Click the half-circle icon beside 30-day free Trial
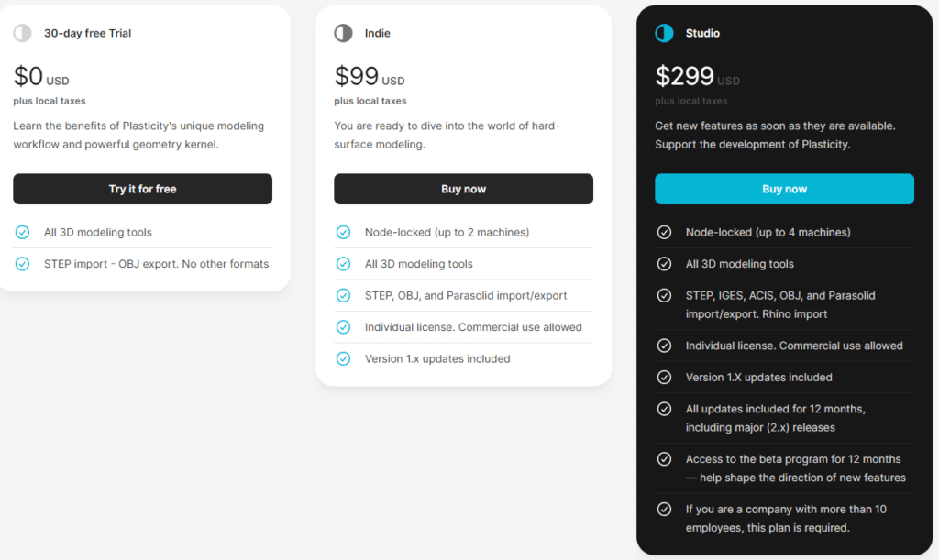Image resolution: width=939 pixels, height=560 pixels. [22, 33]
